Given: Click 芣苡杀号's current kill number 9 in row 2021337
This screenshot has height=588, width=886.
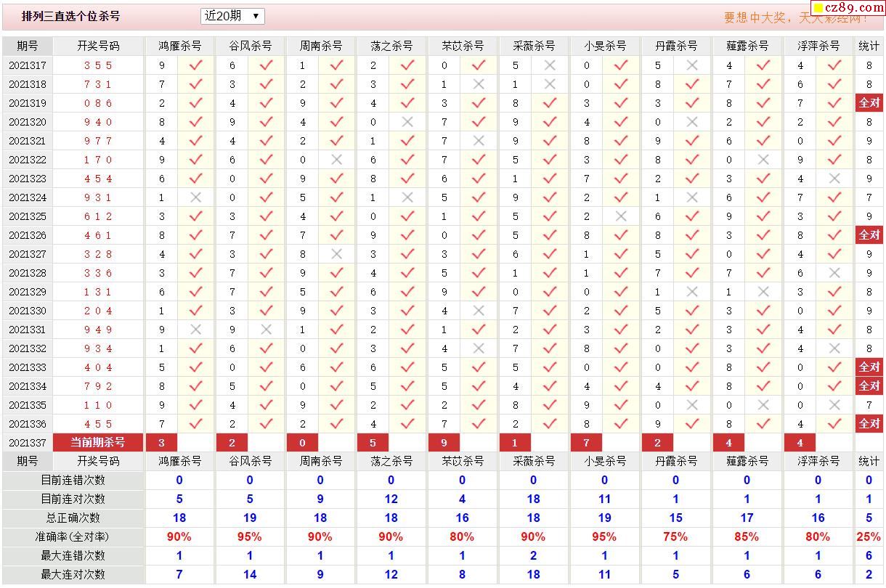Looking at the screenshot, I should [444, 443].
